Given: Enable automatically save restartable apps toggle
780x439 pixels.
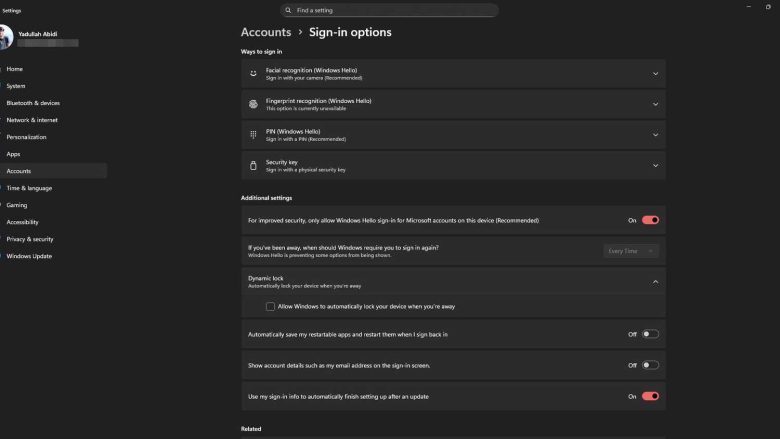Looking at the screenshot, I should click(650, 334).
